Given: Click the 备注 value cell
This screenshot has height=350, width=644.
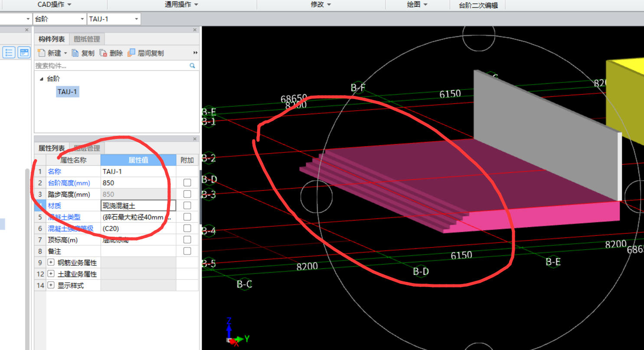Looking at the screenshot, I should (x=138, y=251).
